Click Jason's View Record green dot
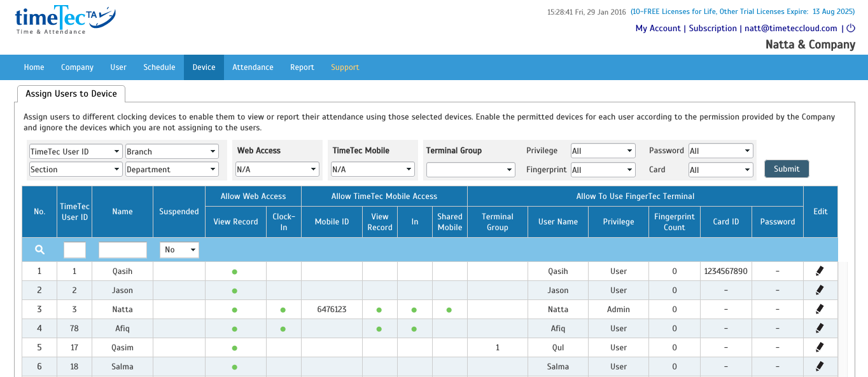868x377 pixels. [235, 291]
